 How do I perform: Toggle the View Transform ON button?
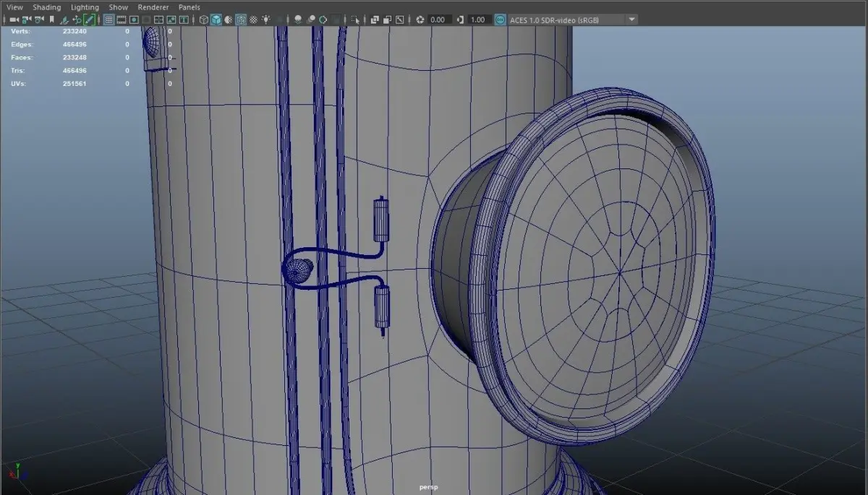point(500,20)
